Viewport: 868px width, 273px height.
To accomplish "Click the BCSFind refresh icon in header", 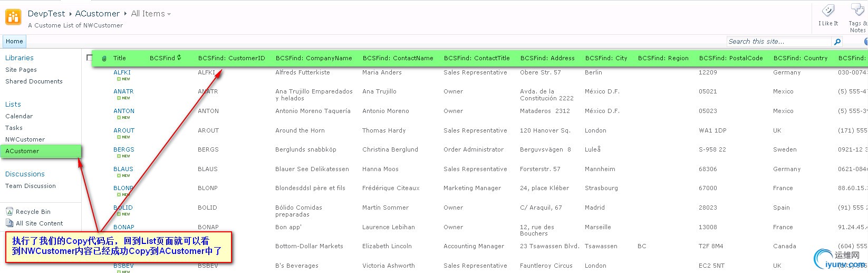I will 179,58.
